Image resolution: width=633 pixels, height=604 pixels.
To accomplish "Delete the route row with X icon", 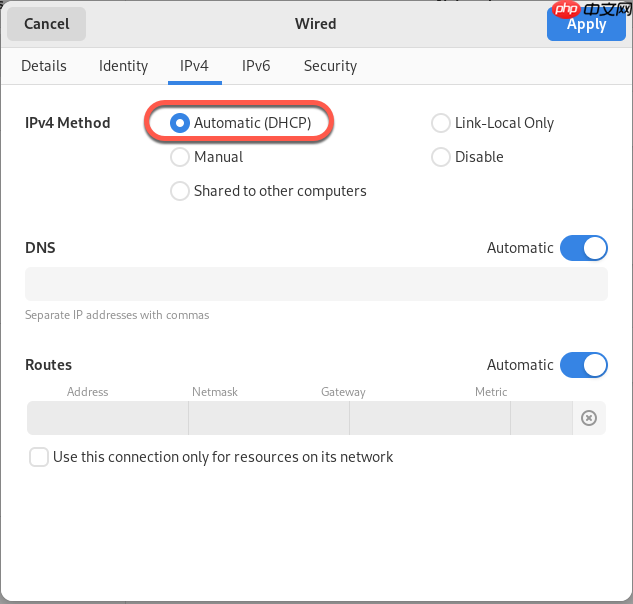I will [x=589, y=418].
